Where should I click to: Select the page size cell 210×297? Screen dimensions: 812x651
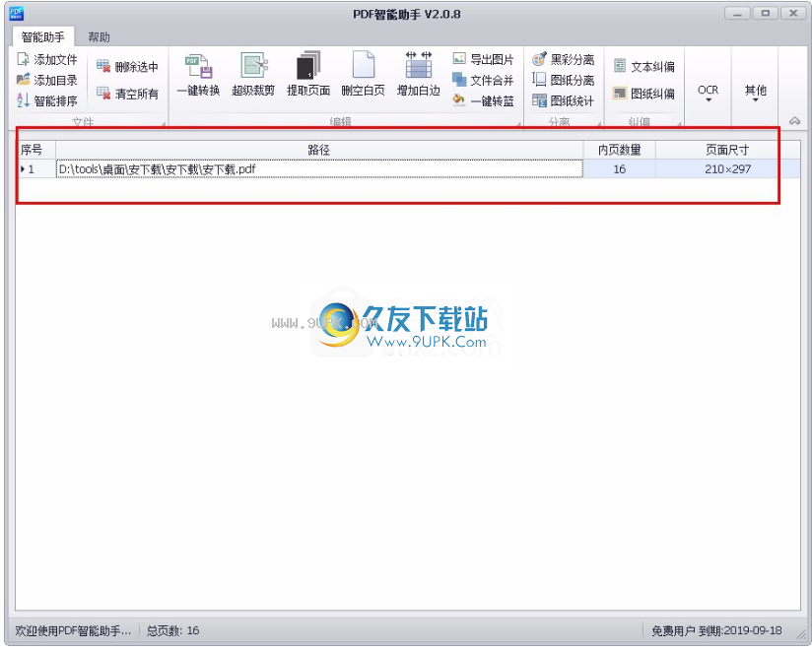[x=727, y=169]
